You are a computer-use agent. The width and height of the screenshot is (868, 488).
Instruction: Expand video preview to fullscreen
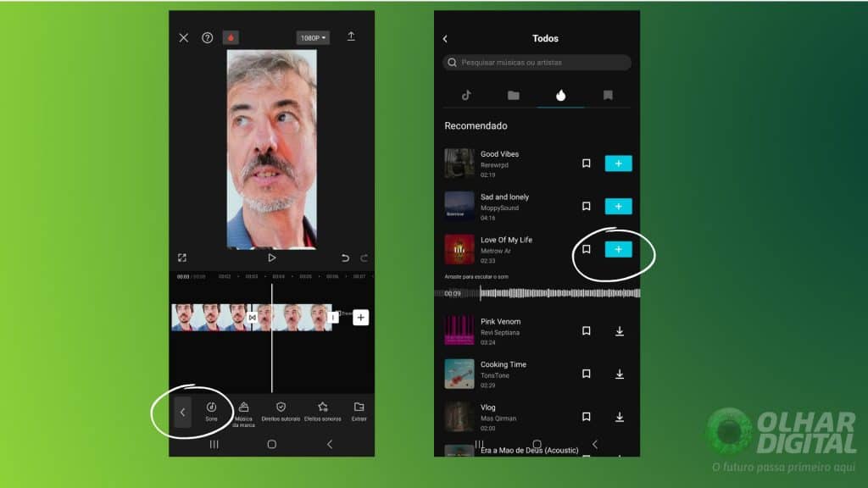pos(182,258)
